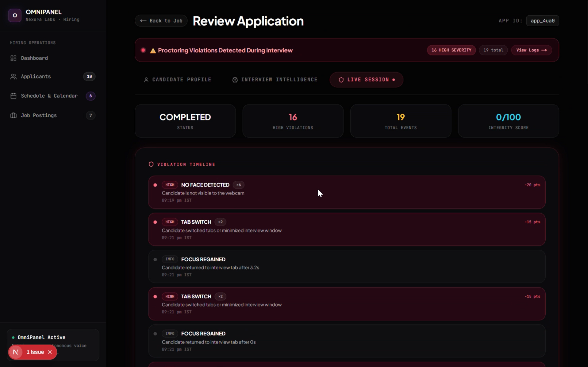The image size is (588, 367).
Task: Switch to Interview Intelligence tab
Action: [275, 80]
